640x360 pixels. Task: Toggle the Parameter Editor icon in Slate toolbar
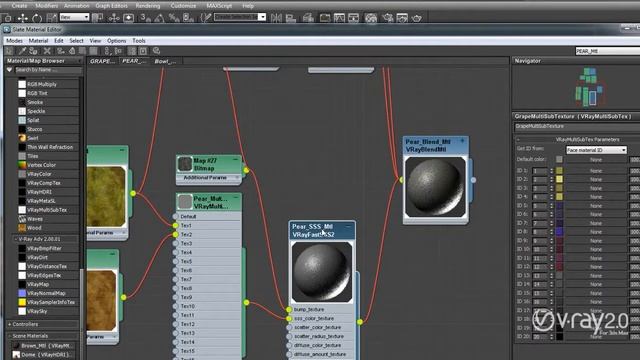(x=143, y=51)
